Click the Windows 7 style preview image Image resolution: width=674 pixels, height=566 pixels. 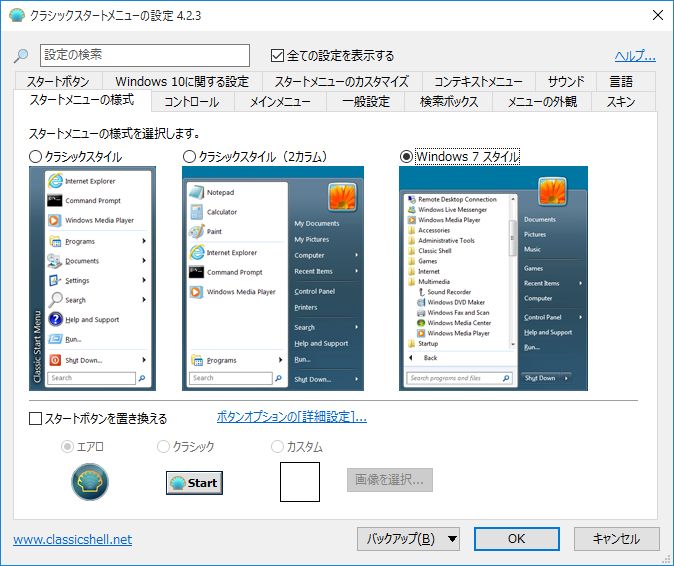[x=493, y=277]
